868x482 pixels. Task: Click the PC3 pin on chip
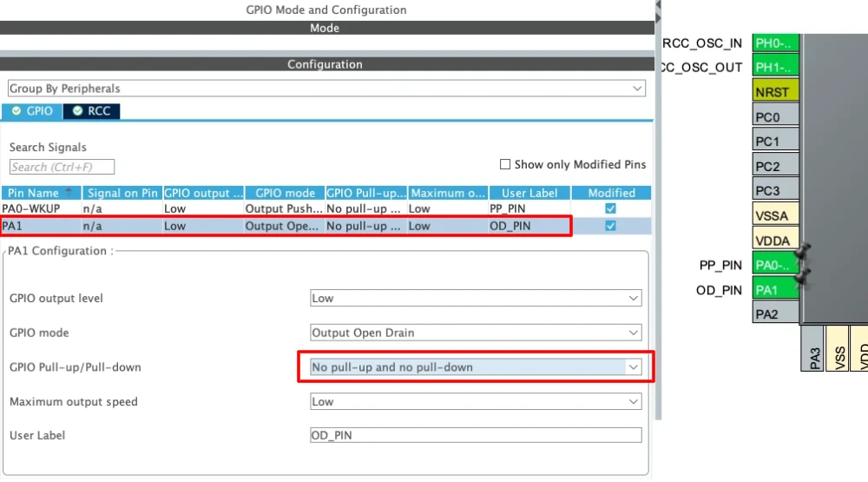point(775,190)
